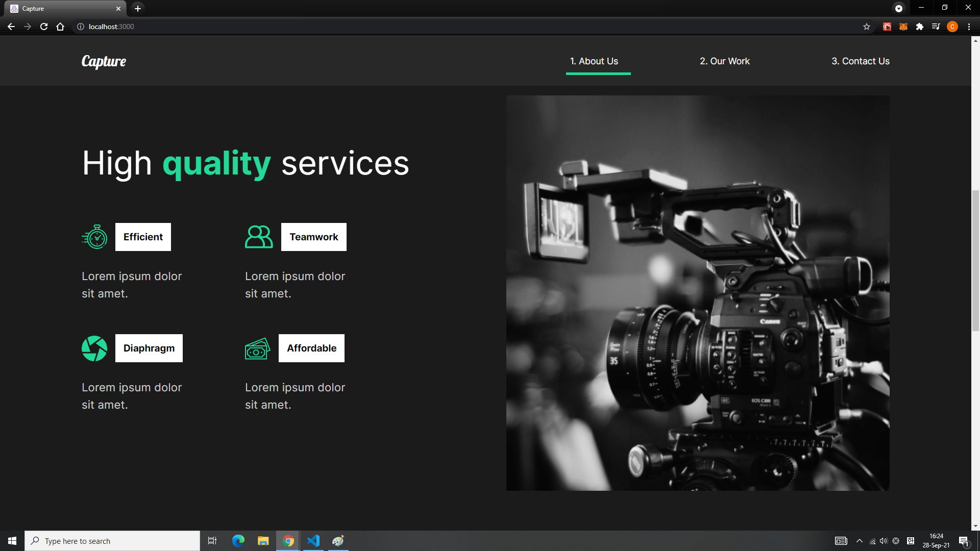
Task: Open the profile menu via the C avatar
Action: (952, 27)
